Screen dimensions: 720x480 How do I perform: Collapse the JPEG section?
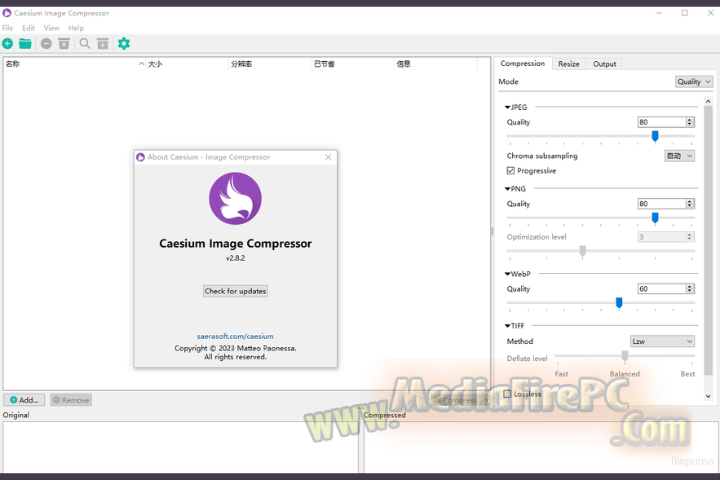tap(507, 107)
